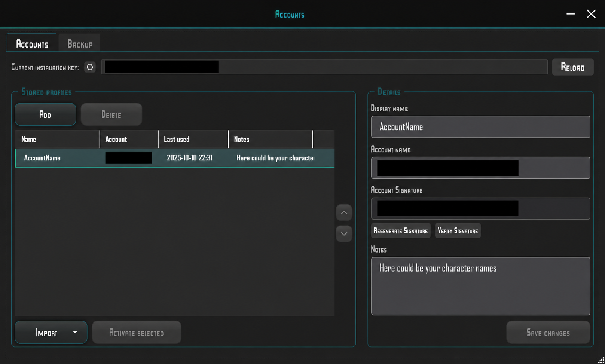This screenshot has width=605, height=364.
Task: Click Regenerate Signature button
Action: [x=401, y=231]
